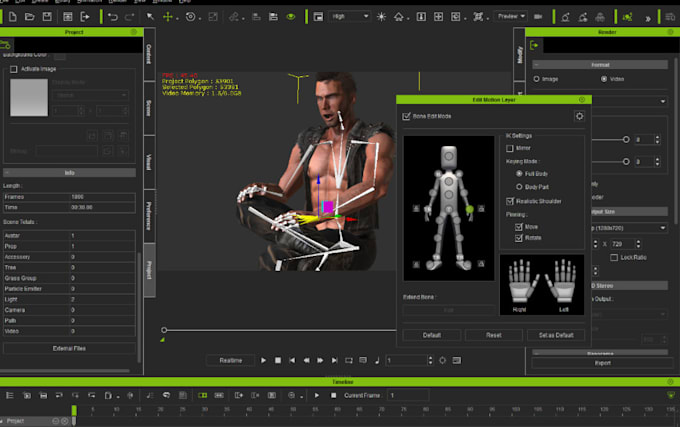
Task: Open the 1280x720 output size dropdown
Action: pos(629,228)
